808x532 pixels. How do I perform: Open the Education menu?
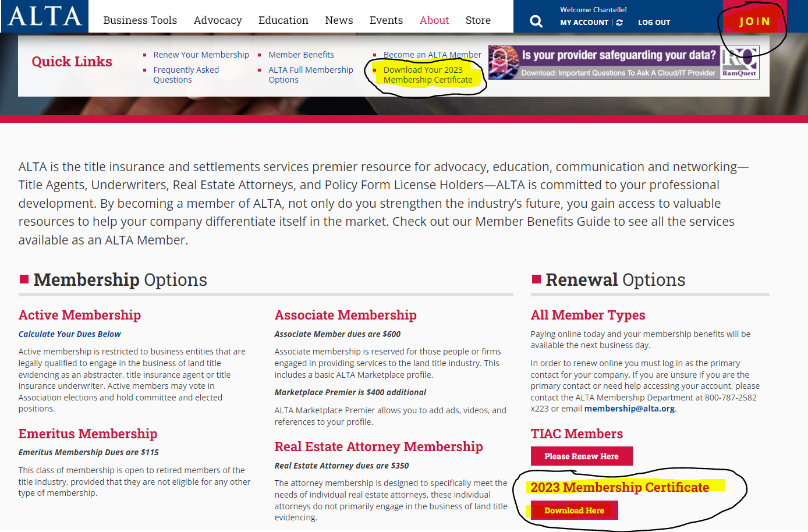pos(283,20)
